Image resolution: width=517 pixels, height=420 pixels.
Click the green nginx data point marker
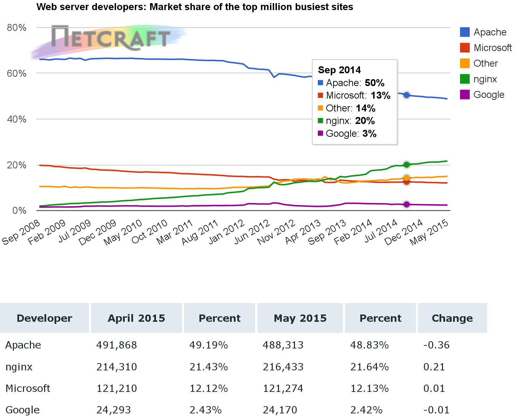[407, 165]
